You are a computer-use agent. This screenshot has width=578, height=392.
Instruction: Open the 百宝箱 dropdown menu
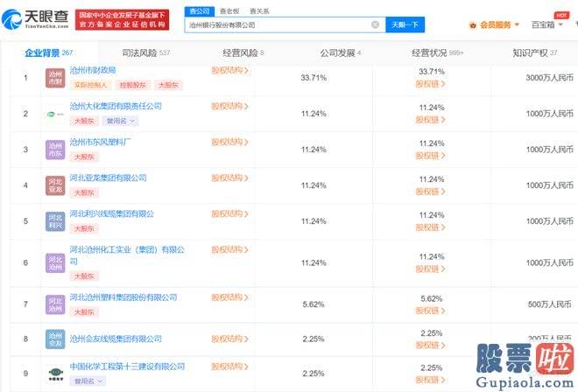coord(547,25)
